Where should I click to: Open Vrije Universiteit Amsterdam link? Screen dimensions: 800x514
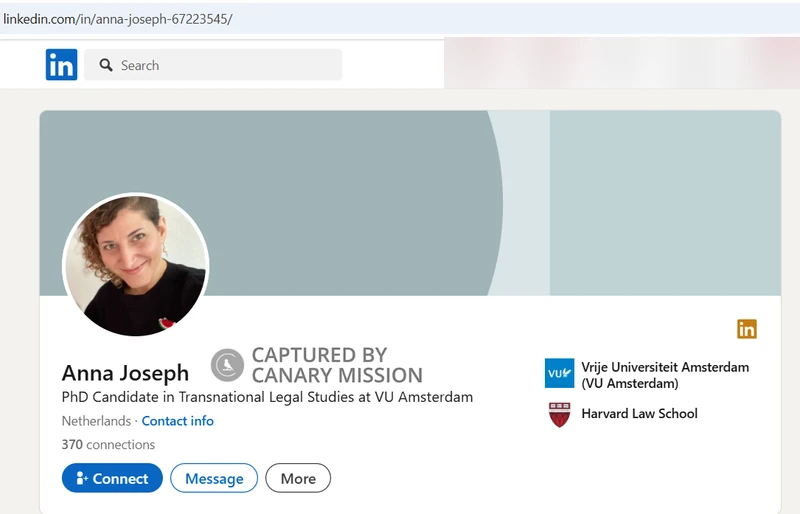click(665, 375)
